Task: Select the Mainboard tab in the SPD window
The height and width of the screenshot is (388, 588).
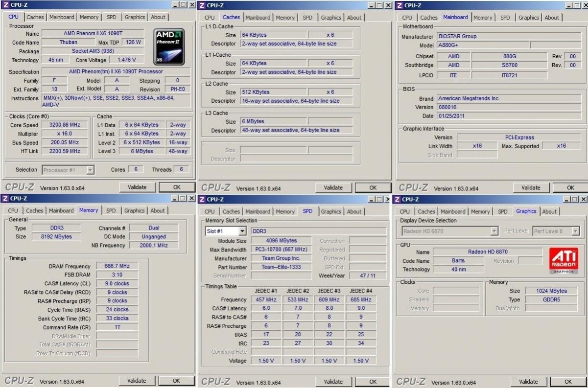Action: click(x=258, y=212)
